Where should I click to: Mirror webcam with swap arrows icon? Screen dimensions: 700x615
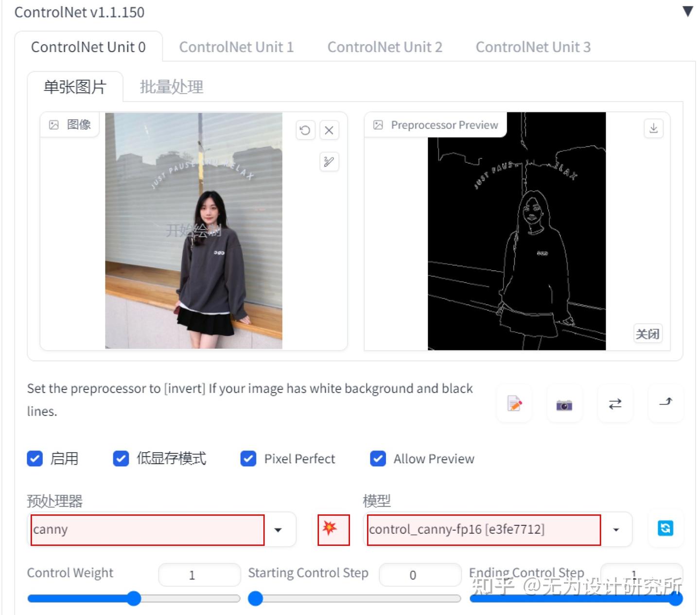615,404
